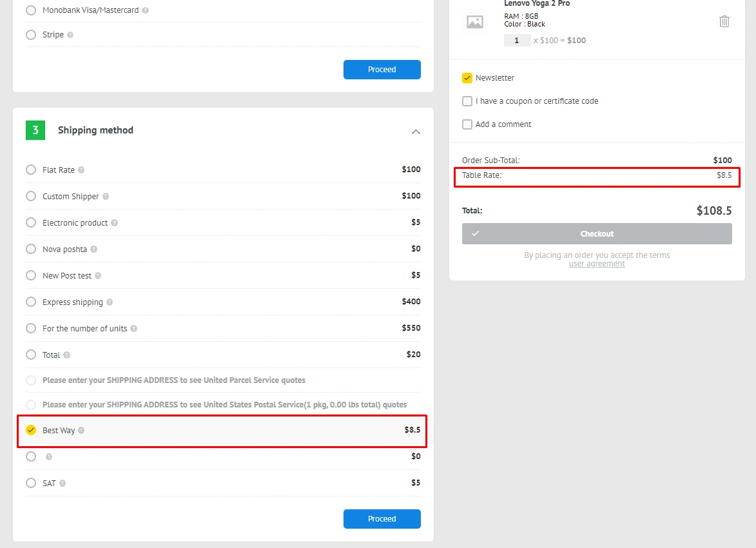Enable the coupon or certificate code checkbox
This screenshot has height=548, width=756.
click(467, 101)
